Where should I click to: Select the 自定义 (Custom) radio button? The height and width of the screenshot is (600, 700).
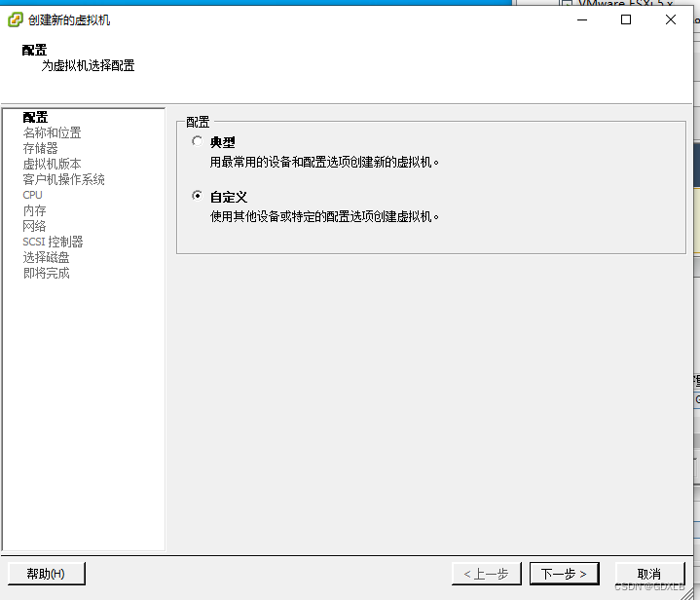click(x=197, y=196)
